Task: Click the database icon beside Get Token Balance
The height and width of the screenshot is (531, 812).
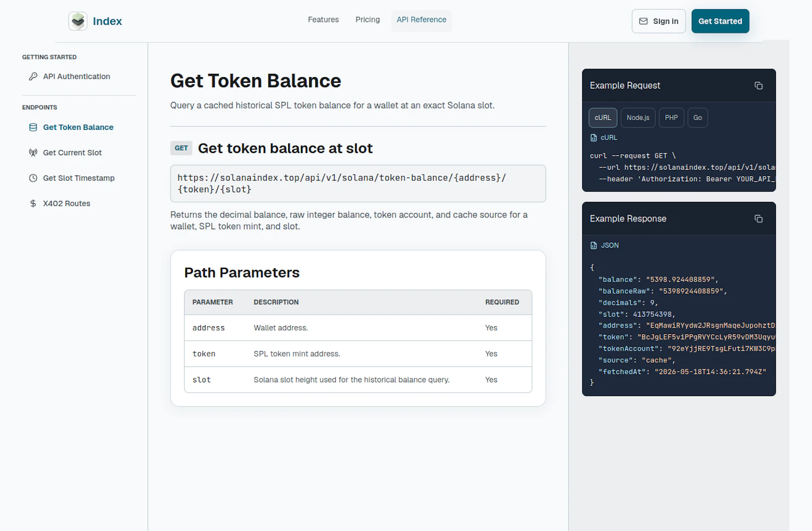Action: click(x=33, y=127)
